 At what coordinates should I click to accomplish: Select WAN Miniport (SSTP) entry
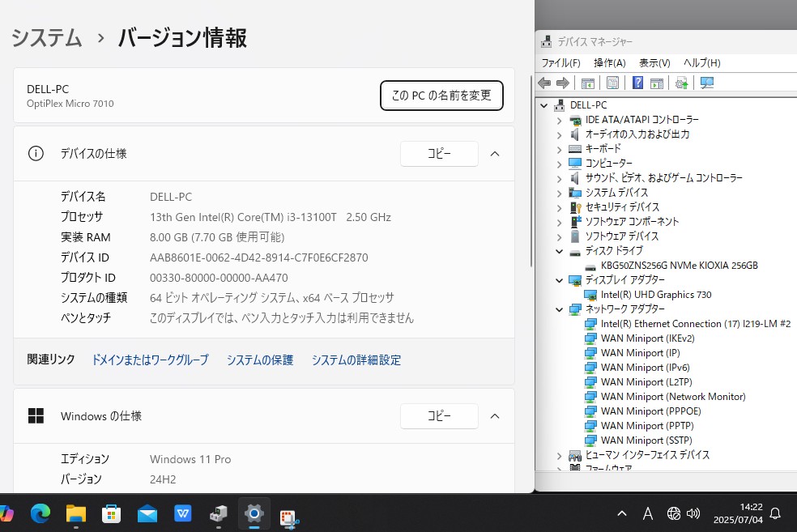coord(646,440)
